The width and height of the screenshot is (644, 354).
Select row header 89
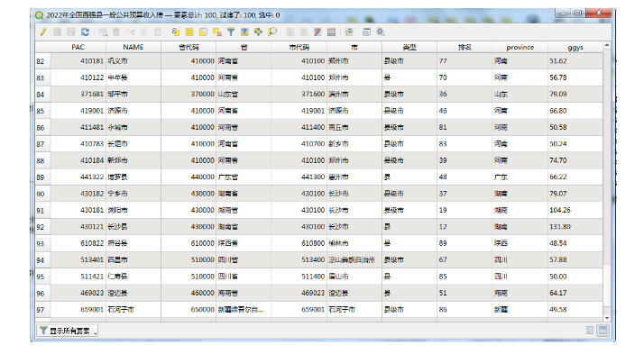coord(42,177)
